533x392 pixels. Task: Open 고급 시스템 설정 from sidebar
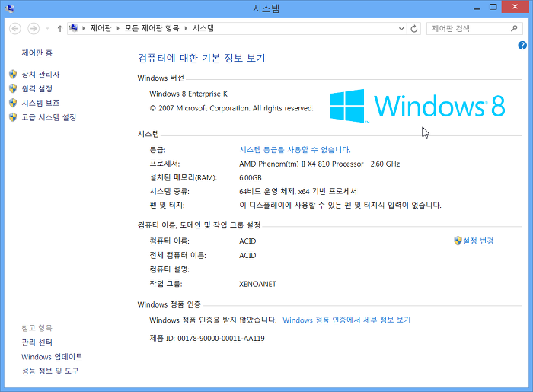49,117
